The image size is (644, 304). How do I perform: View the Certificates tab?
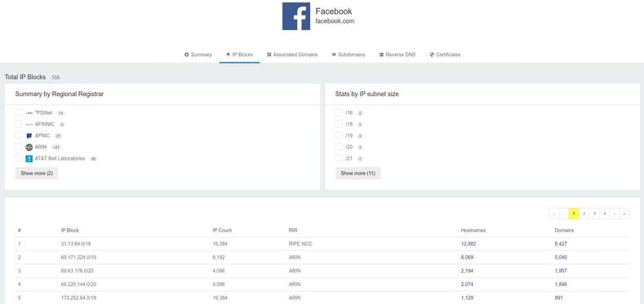click(x=445, y=55)
